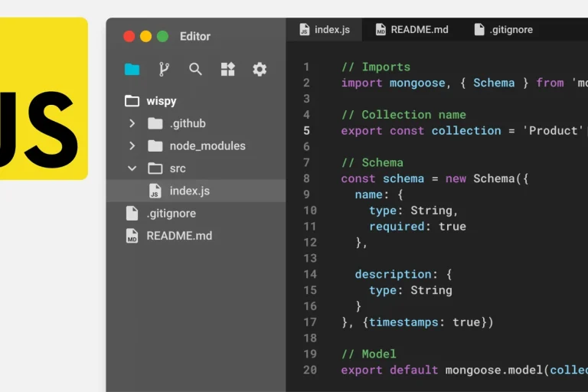Click the word 'mongoose' on line 2
Image resolution: width=588 pixels, height=392 pixels.
point(417,83)
